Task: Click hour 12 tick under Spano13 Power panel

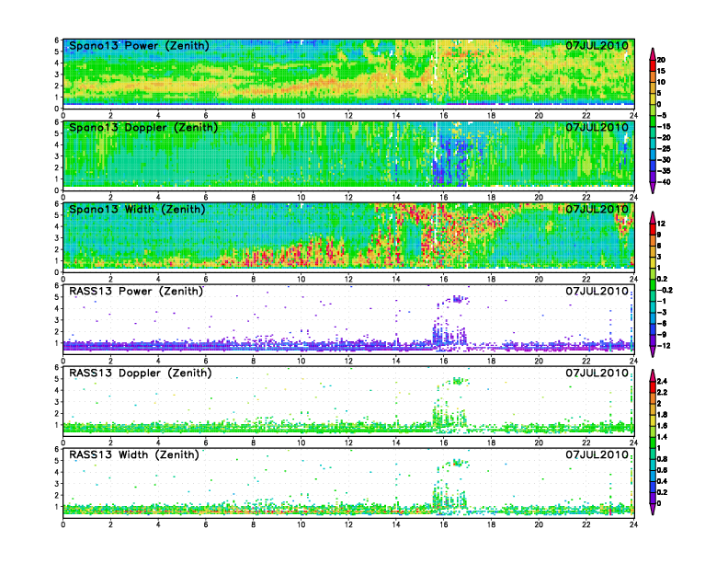Action: [348, 116]
